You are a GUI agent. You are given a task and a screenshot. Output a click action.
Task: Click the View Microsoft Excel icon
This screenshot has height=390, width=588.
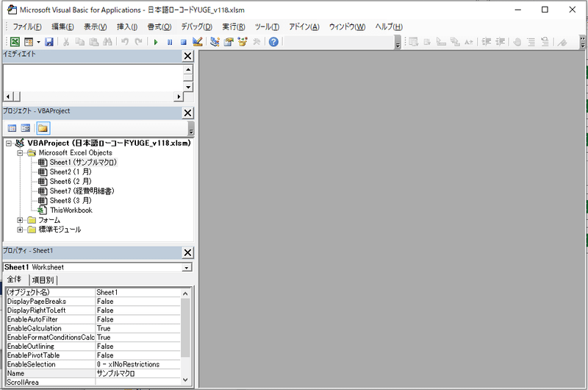click(15, 42)
